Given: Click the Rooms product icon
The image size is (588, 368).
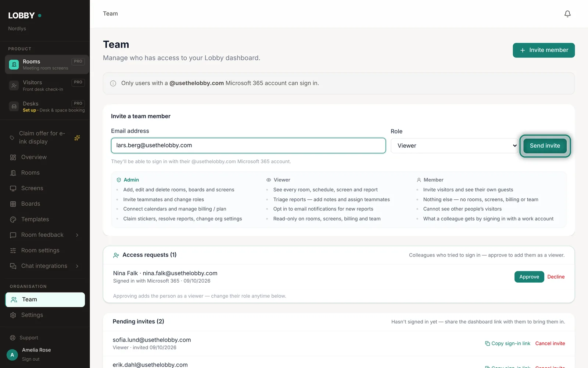Looking at the screenshot, I should pos(14,64).
